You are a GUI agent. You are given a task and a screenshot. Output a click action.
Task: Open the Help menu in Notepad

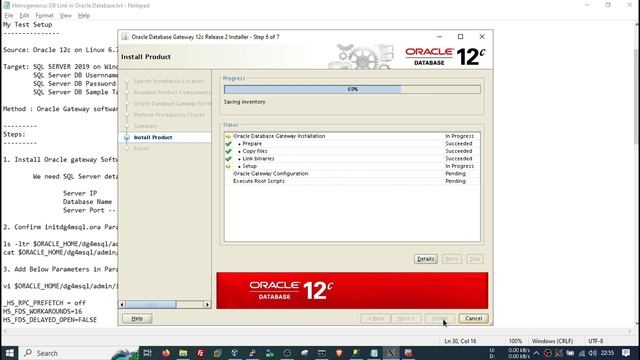click(84, 16)
